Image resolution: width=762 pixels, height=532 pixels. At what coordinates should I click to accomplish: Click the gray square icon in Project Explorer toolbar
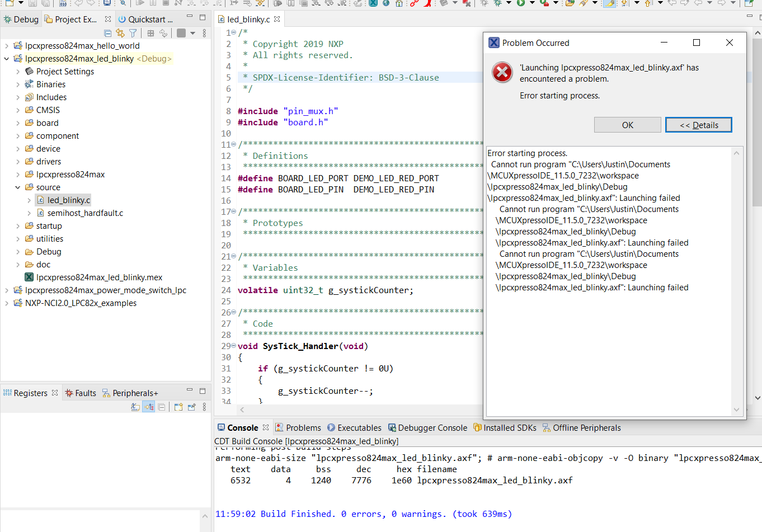181,34
